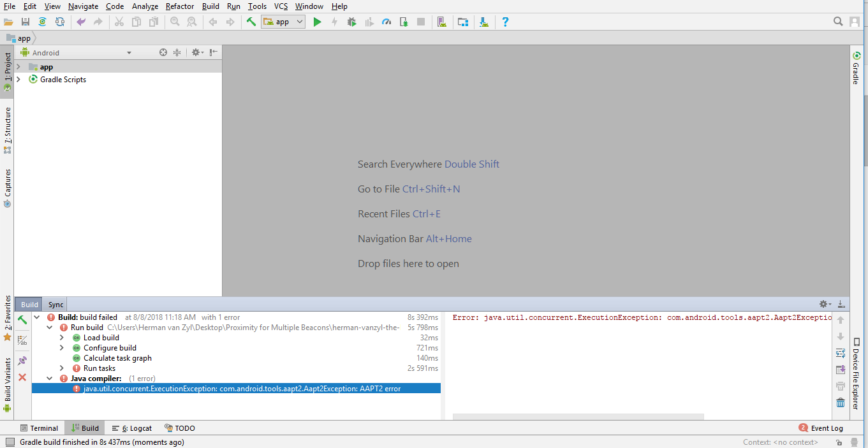
Task: Pin the Build tab with pin icon
Action: [22, 361]
